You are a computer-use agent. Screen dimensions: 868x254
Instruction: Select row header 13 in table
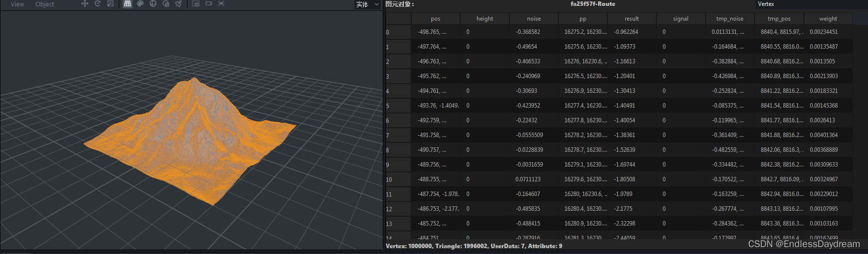pyautogui.click(x=398, y=224)
